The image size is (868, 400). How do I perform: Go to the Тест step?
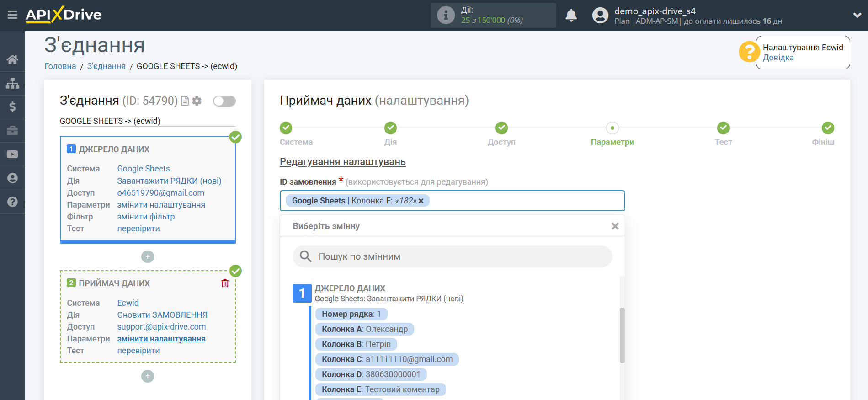coord(723,128)
